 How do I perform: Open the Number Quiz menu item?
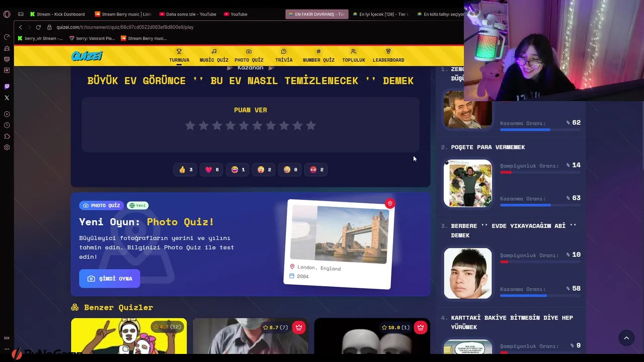click(x=318, y=56)
